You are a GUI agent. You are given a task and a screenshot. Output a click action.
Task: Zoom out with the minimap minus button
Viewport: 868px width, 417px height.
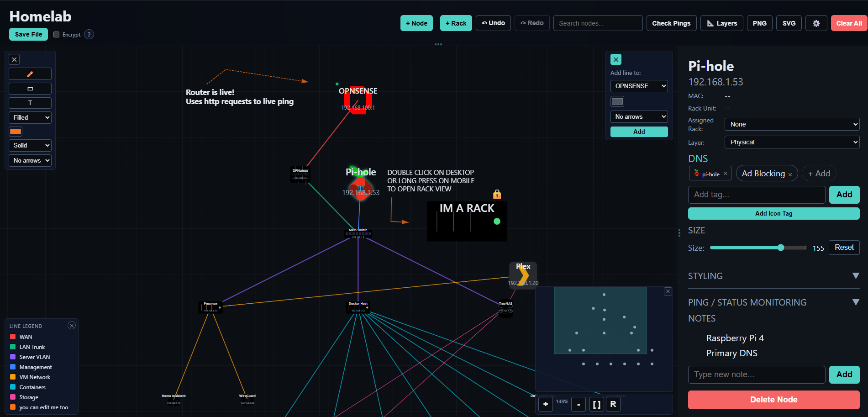click(x=579, y=404)
